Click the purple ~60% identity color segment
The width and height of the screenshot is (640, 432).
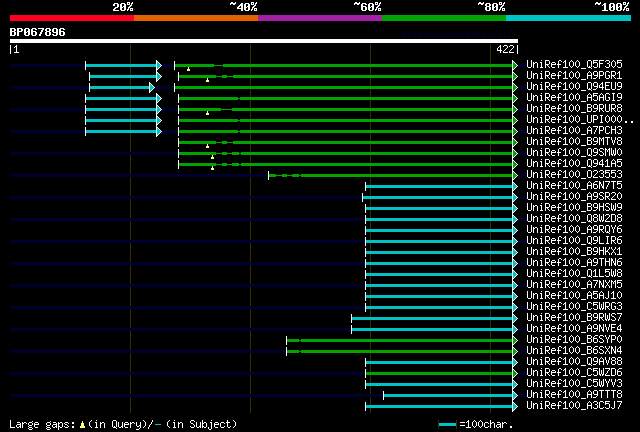[320, 18]
